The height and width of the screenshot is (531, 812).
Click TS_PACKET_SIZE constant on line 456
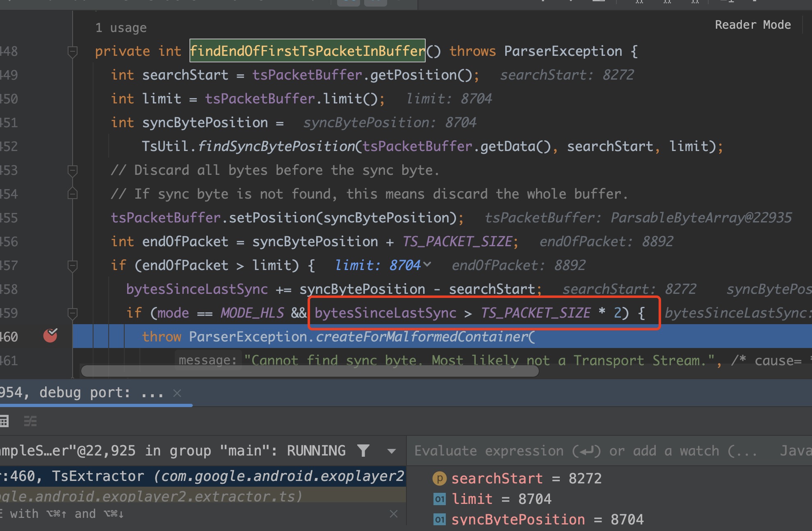(x=457, y=241)
